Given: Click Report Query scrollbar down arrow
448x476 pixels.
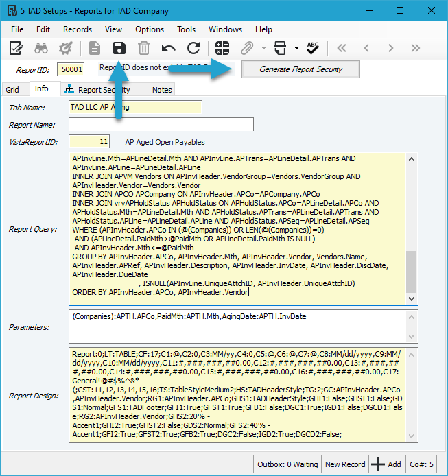Looking at the screenshot, I should pyautogui.click(x=411, y=299).
